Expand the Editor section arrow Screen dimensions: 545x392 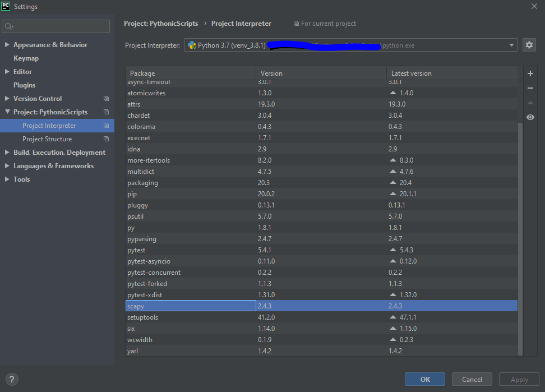click(x=7, y=72)
